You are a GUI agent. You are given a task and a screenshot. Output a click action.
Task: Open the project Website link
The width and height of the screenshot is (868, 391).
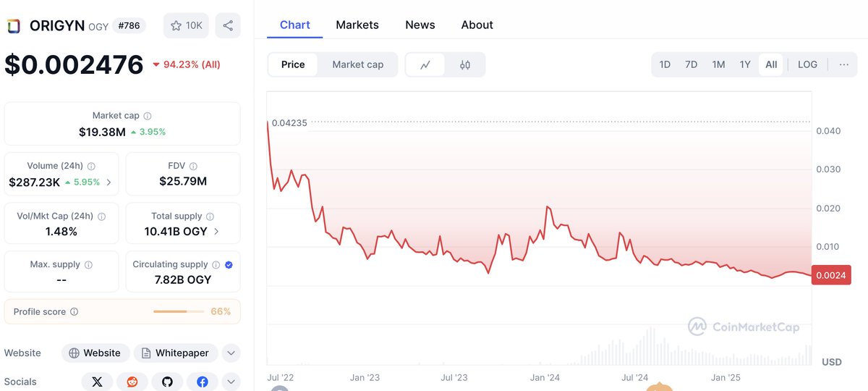click(x=95, y=353)
